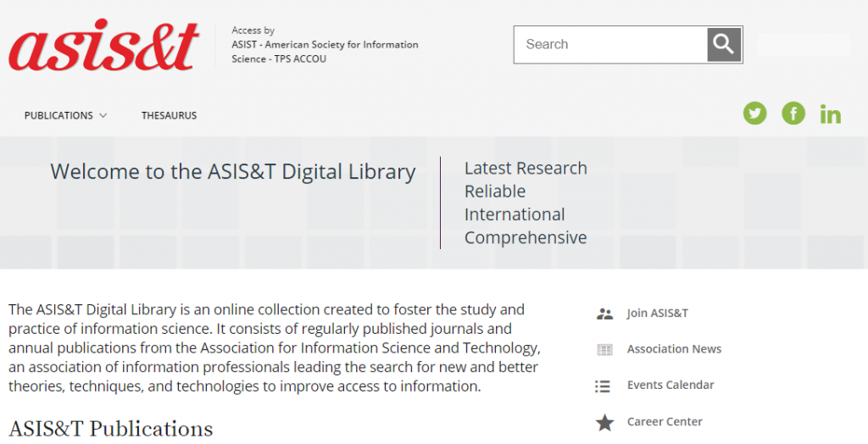Focus the Search text field
The image size is (868, 444).
pyautogui.click(x=610, y=44)
